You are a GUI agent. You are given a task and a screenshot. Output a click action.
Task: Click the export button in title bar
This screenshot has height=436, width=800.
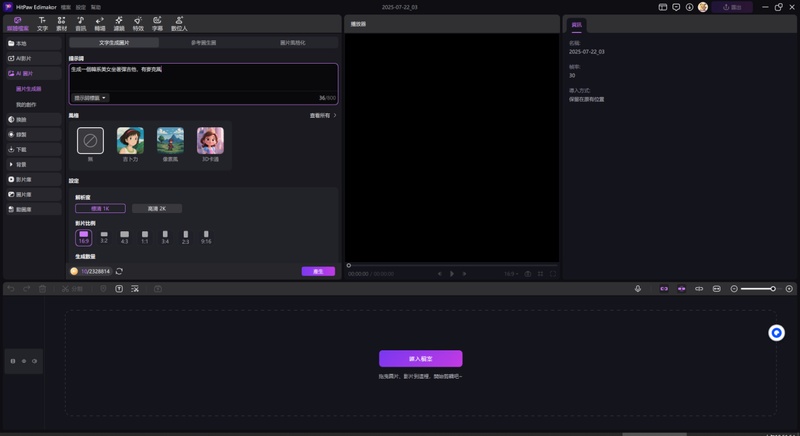coord(732,7)
